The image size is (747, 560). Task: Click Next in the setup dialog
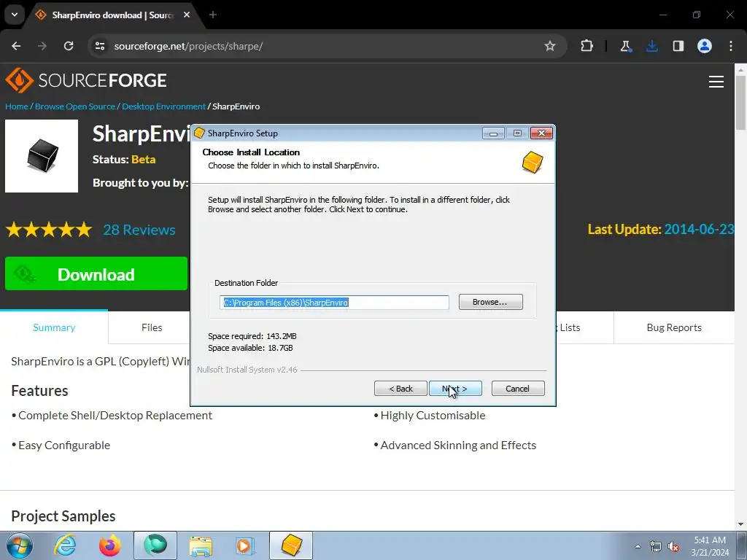(x=455, y=389)
